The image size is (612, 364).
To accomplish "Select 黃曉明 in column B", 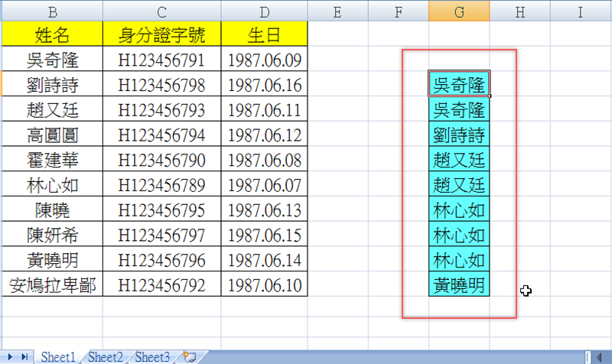I will pyautogui.click(x=52, y=259).
